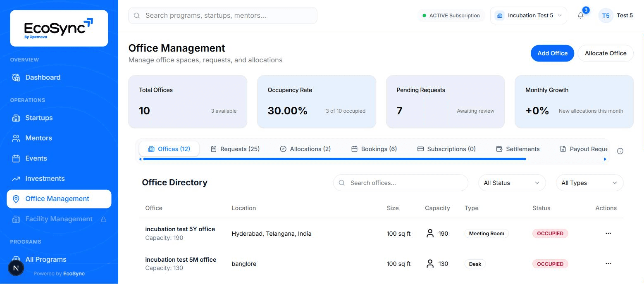Click OCCUPIED status for incubation test 5M office
Viewport: 644px width, 284px height.
click(550, 264)
